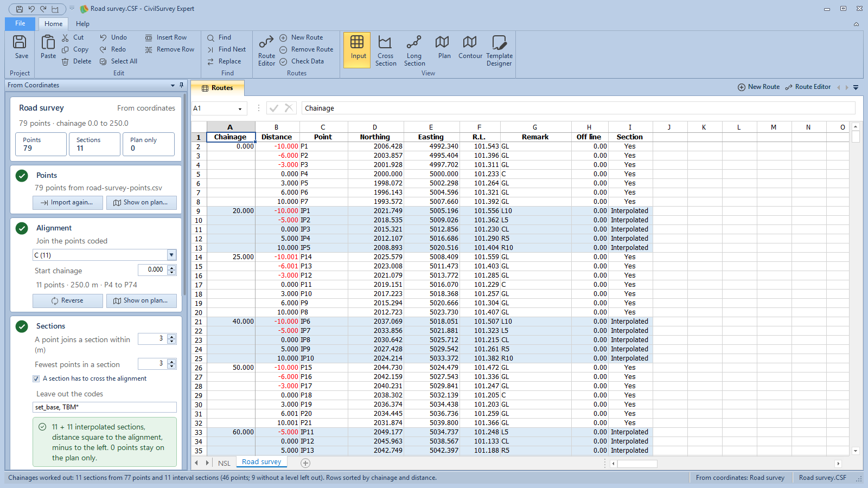Screen dimensions: 868x488
Task: Open the quick access toolbar customize arrow
Action: pyautogui.click(x=72, y=9)
